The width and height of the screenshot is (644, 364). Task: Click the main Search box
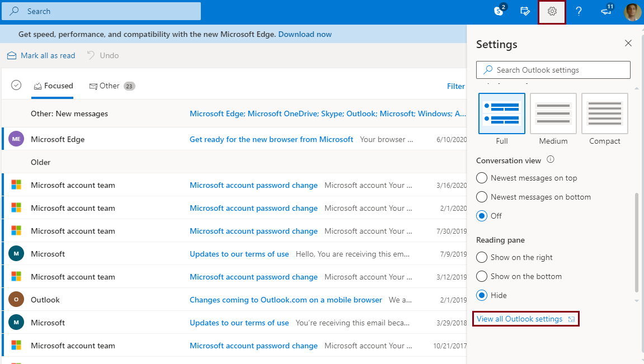click(x=101, y=11)
